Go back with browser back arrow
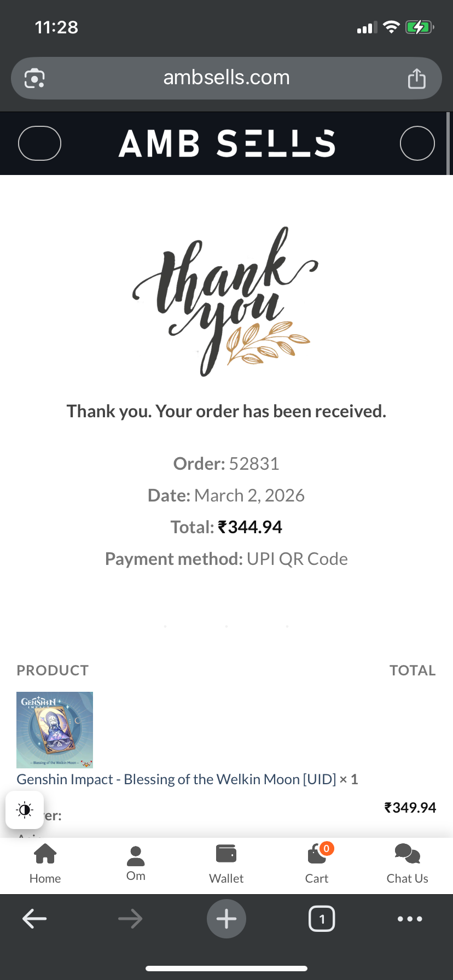453x980 pixels. [34, 919]
